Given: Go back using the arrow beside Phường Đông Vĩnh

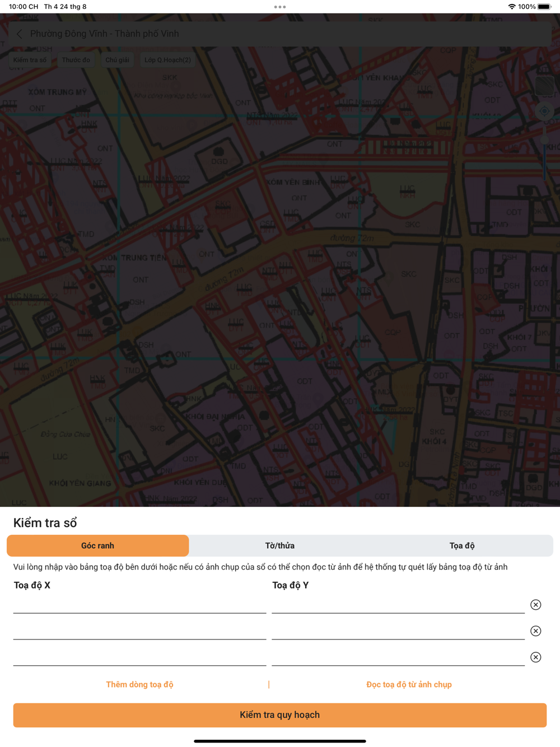Looking at the screenshot, I should 20,34.
